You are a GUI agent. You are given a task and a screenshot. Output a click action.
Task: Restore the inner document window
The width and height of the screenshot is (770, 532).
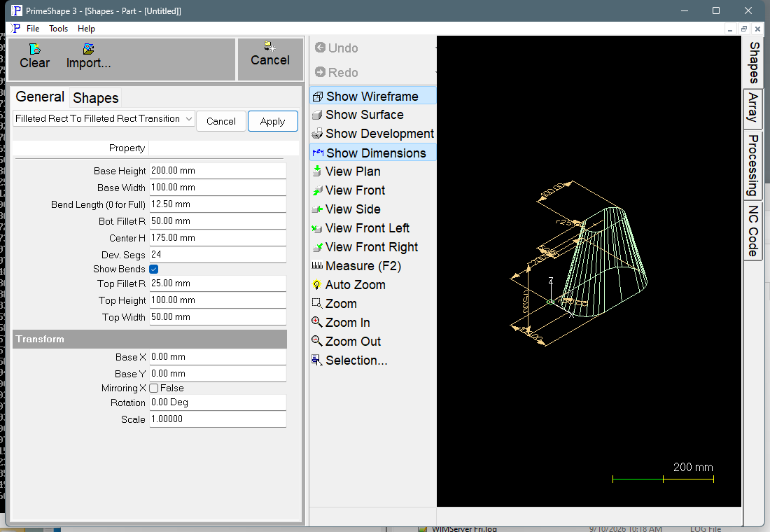click(x=744, y=29)
